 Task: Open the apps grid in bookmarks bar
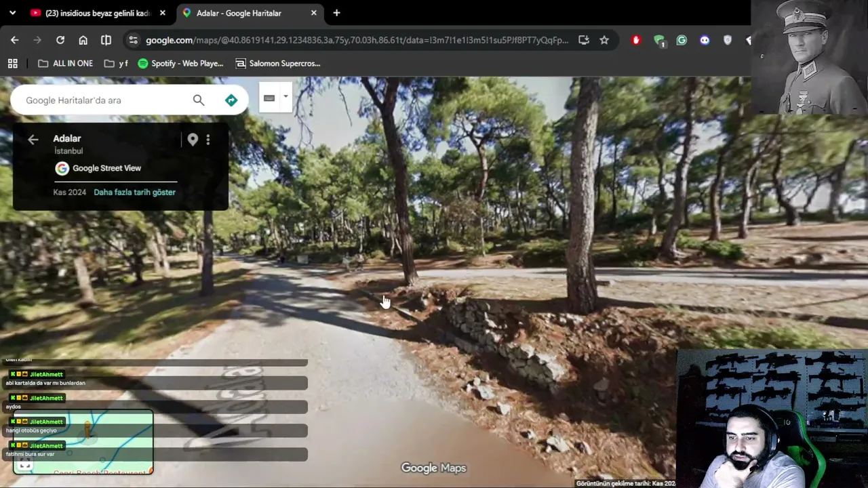pyautogui.click(x=12, y=63)
